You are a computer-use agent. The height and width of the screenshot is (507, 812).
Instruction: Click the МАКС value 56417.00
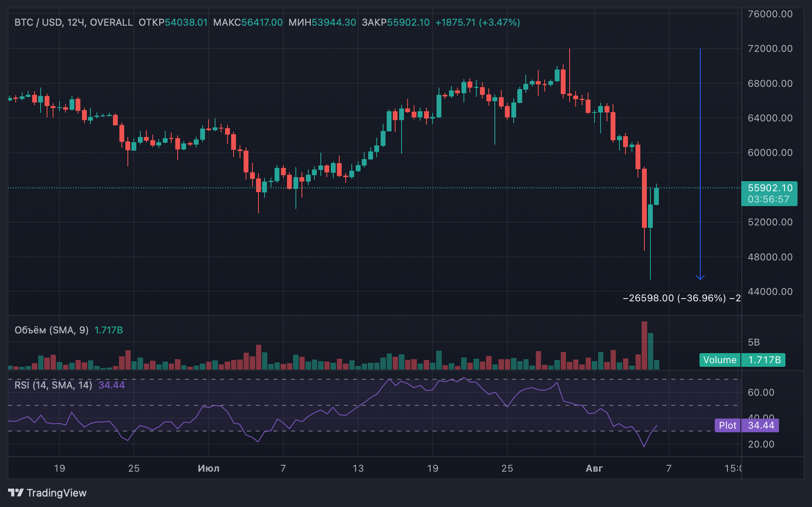(262, 22)
